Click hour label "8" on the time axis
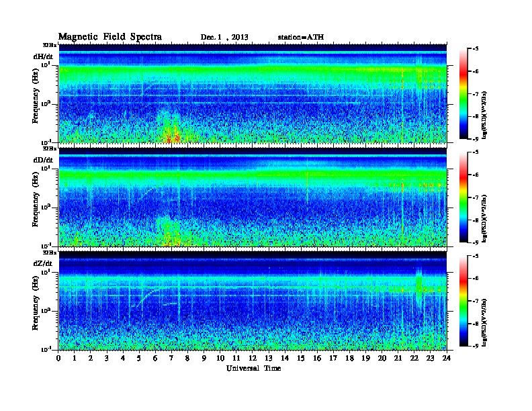The width and height of the screenshot is (532, 411). (187, 358)
